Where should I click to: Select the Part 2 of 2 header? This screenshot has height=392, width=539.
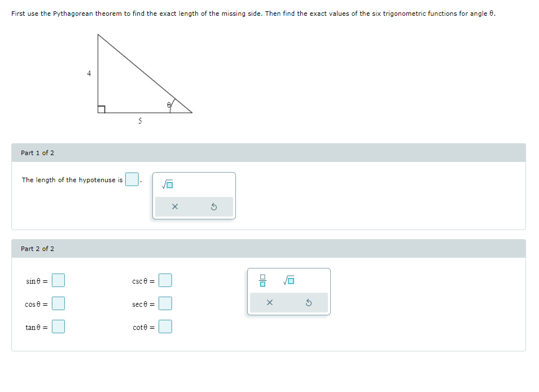click(x=37, y=248)
